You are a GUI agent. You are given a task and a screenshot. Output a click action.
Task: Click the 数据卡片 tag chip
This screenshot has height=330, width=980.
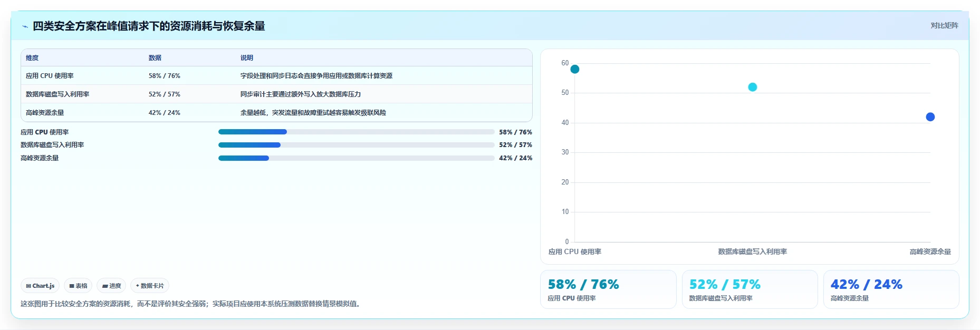tap(150, 286)
